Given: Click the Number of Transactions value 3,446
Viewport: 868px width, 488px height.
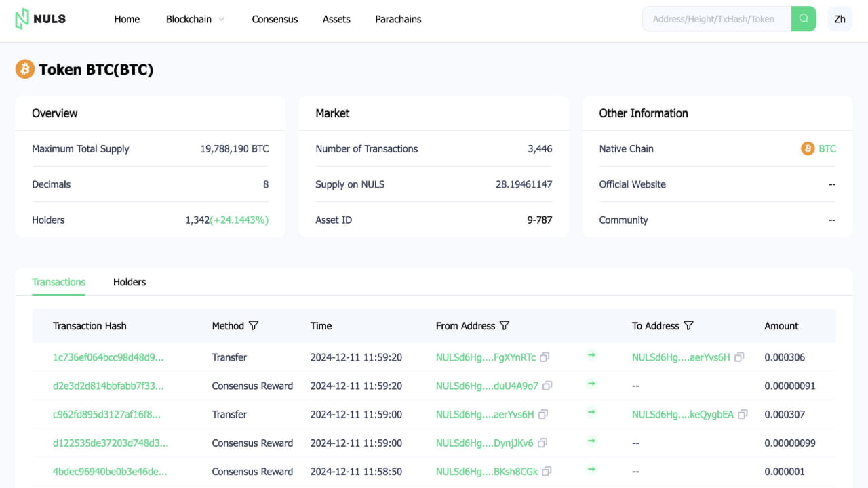Looking at the screenshot, I should click(540, 148).
